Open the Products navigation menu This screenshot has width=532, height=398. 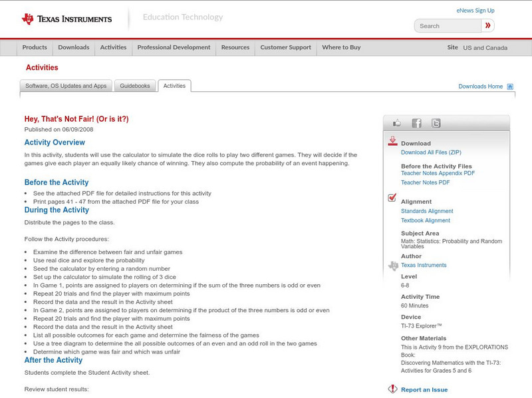(x=35, y=48)
